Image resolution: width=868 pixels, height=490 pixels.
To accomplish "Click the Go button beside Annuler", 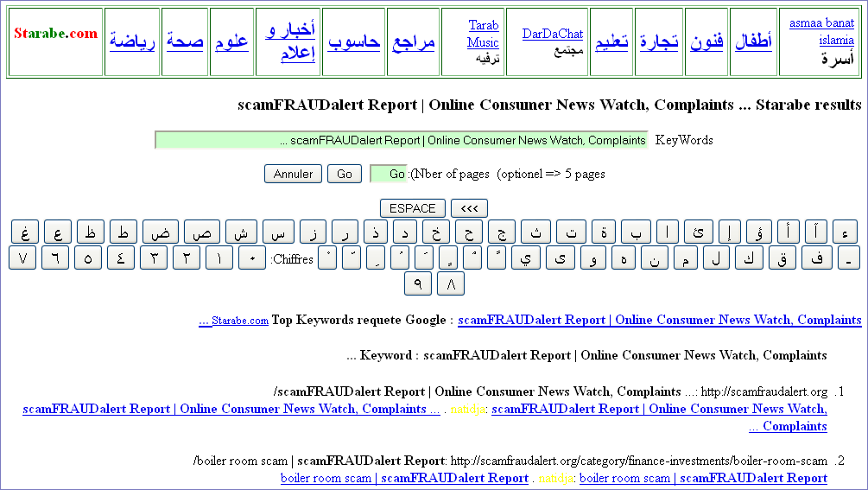I will 345,174.
